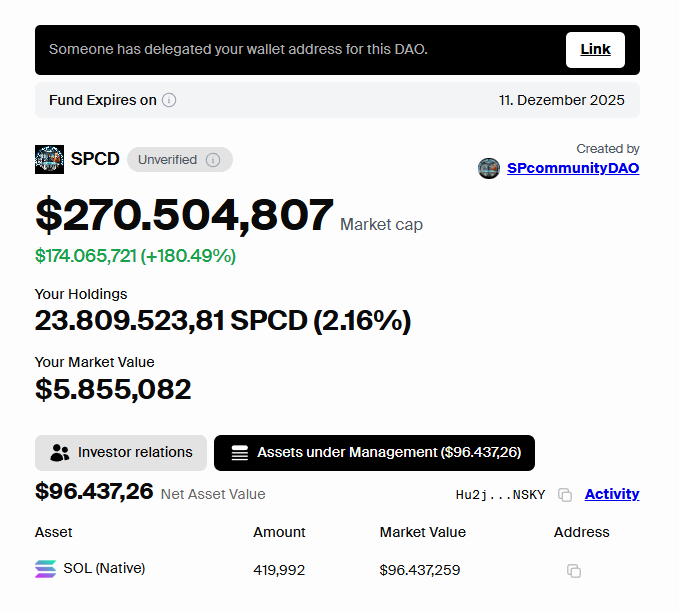679x611 pixels.
Task: Click the SPCD token logo
Action: [x=49, y=159]
